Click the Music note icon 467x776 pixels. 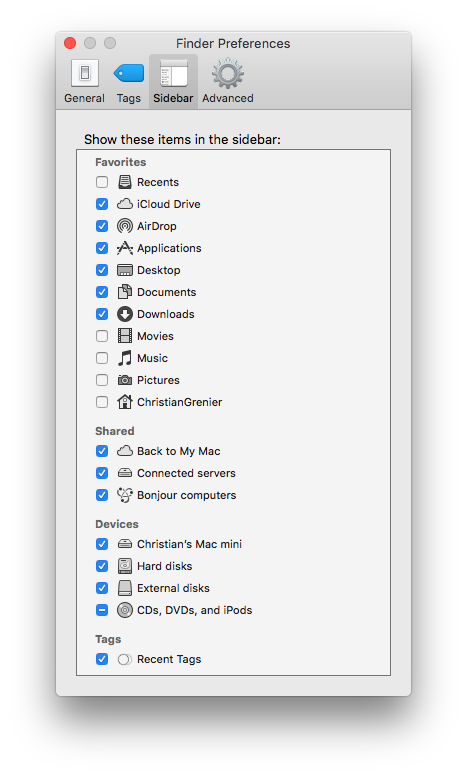[125, 358]
